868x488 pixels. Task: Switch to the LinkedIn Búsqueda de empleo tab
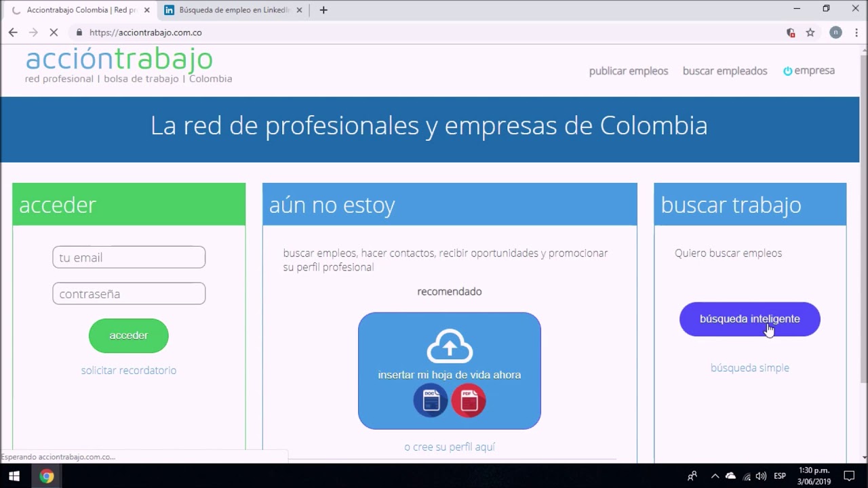pyautogui.click(x=233, y=10)
